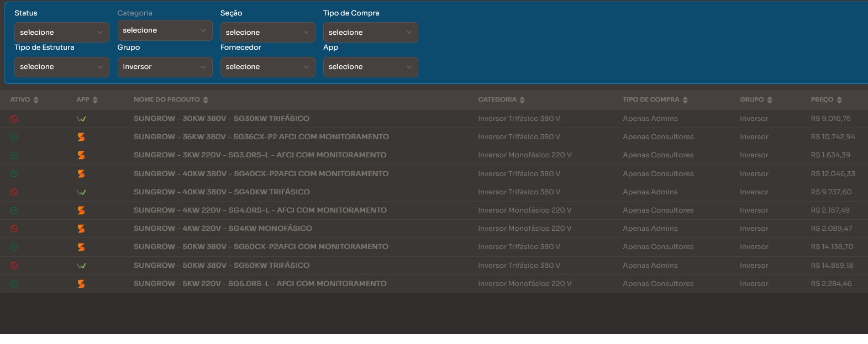Toggle active status of SG3.0RS-L product
This screenshot has height=344, width=868.
[x=14, y=155]
